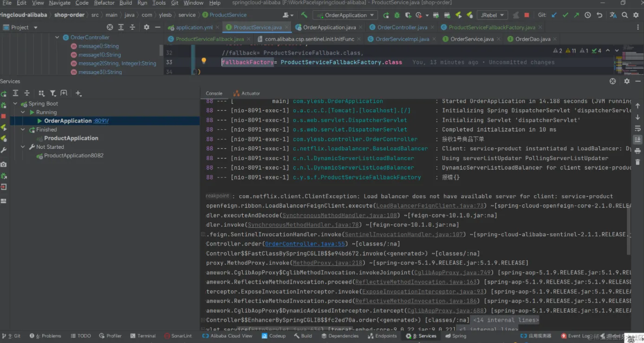Open the Endpoints tool window
Image resolution: width=644 pixels, height=343 pixels.
[382, 336]
